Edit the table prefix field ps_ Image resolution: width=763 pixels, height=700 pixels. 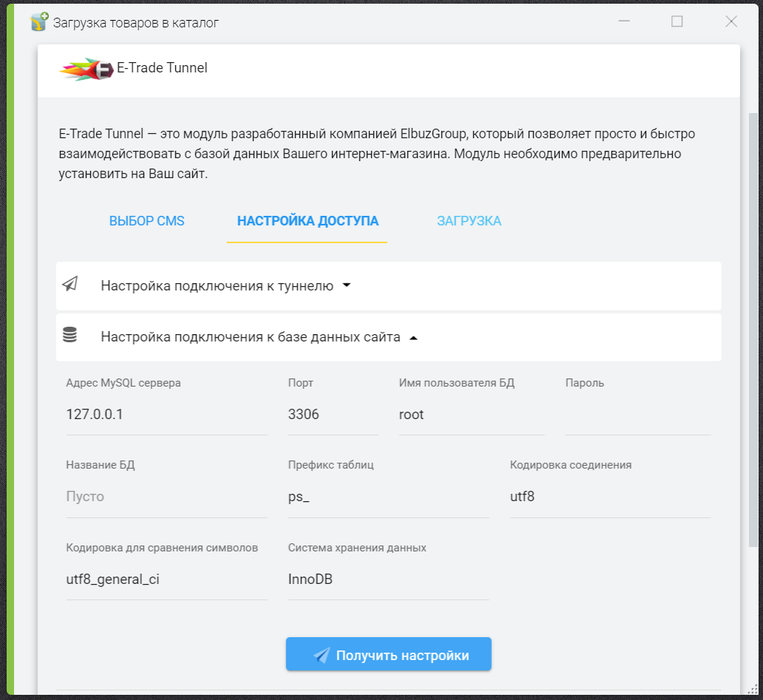[388, 497]
